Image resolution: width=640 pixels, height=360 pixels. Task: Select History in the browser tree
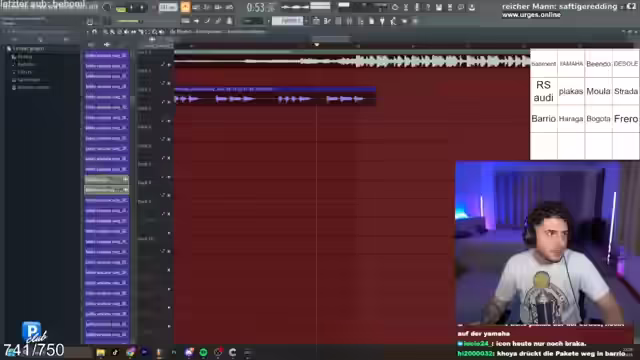coord(22,56)
